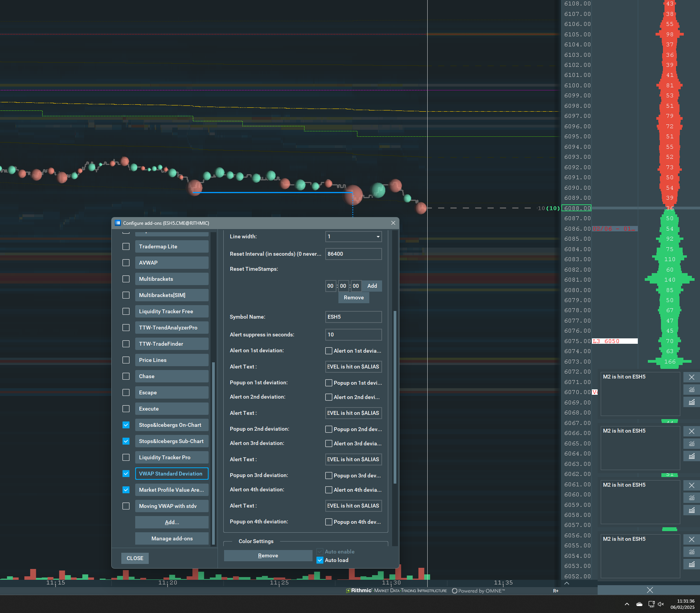Click the CLOSE button in dialog
The width and height of the screenshot is (700, 613).
135,558
